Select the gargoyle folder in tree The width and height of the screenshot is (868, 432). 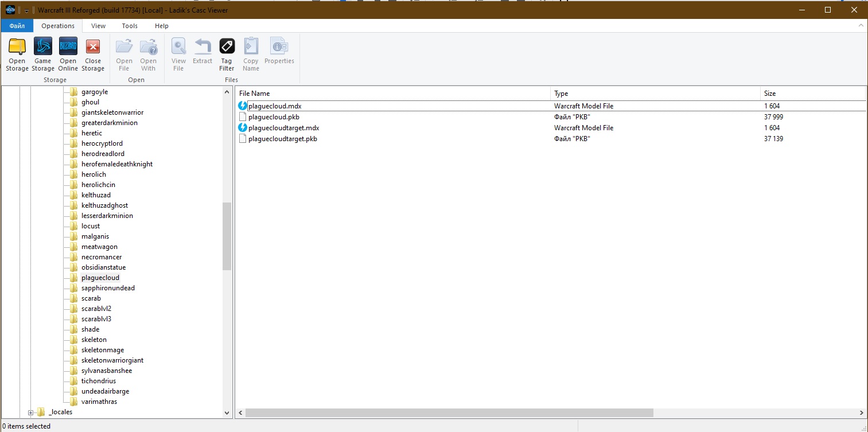tap(95, 92)
